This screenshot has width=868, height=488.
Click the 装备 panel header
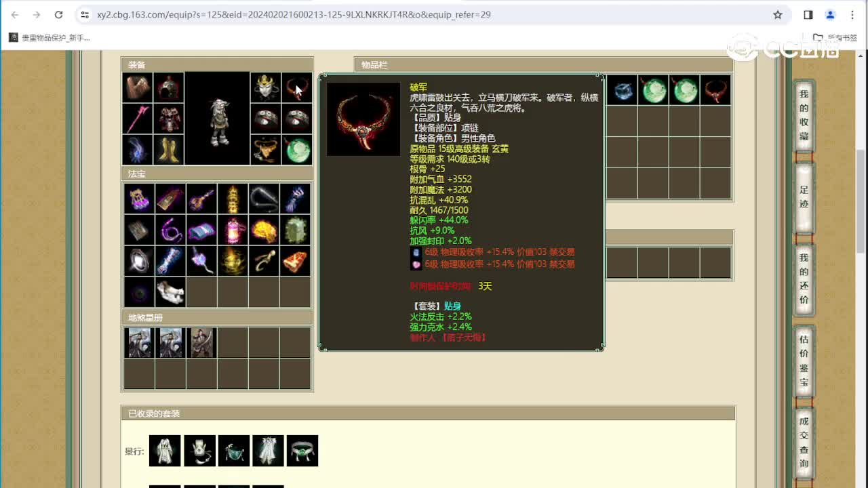[x=217, y=64]
